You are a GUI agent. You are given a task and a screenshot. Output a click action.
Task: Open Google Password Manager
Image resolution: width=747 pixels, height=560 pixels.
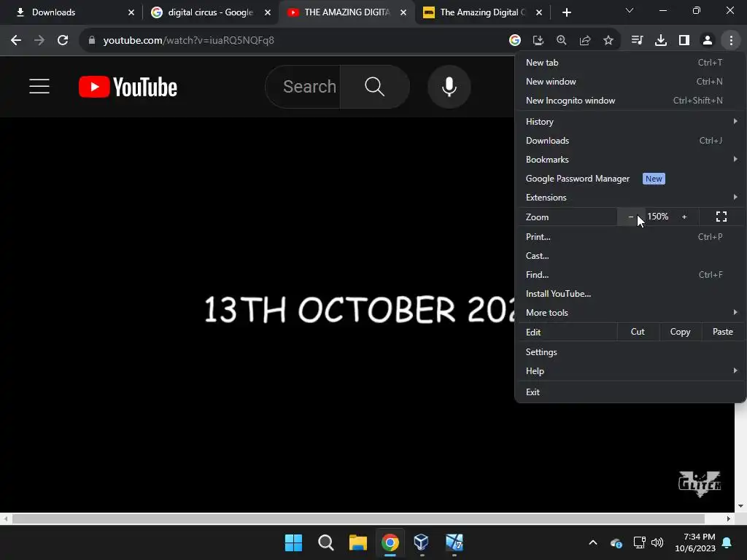pos(630,179)
